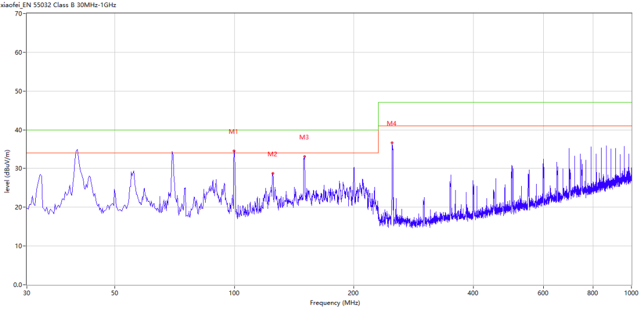The height and width of the screenshot is (309, 644).
Task: Click the level (dBuV/m) axis label
Action: click(7, 173)
